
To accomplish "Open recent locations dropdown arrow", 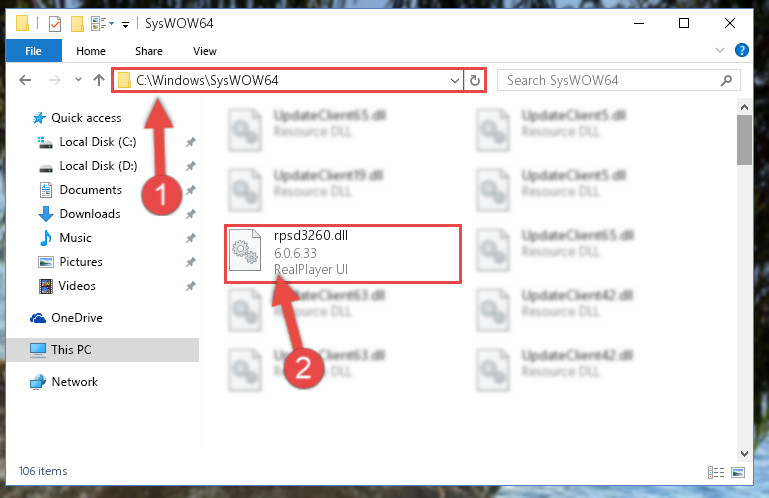I will coord(78,79).
